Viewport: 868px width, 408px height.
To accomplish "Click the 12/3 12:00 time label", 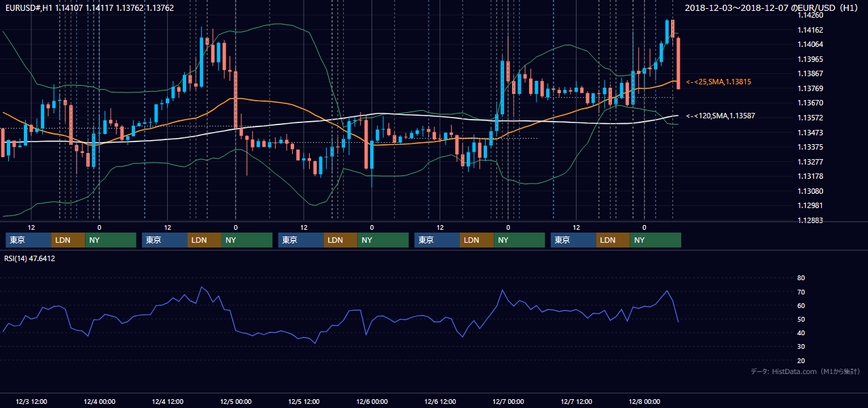I will pyautogui.click(x=31, y=401).
